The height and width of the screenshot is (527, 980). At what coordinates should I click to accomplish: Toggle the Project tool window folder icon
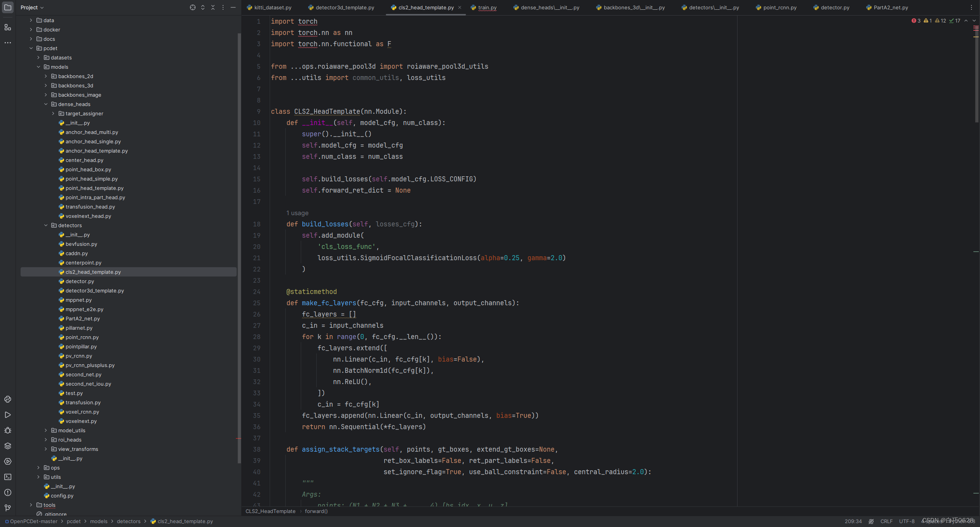tap(7, 7)
